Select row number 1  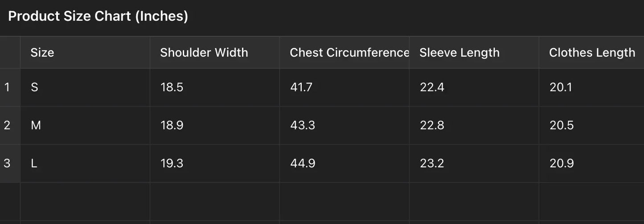[7, 87]
